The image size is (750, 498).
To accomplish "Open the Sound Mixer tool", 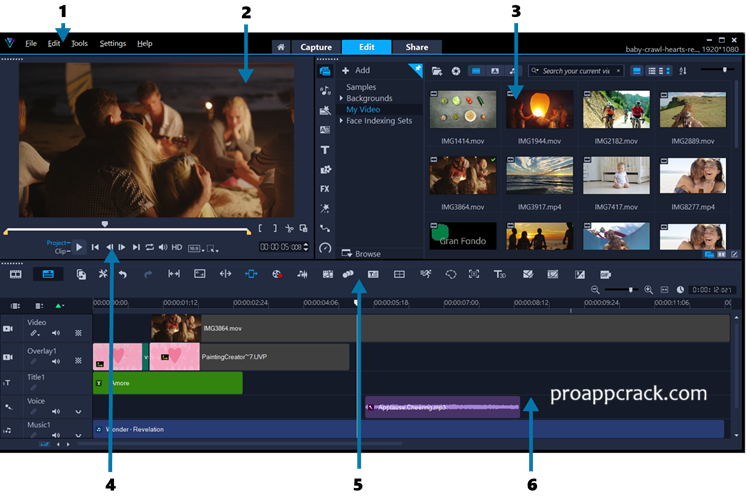I will 302,274.
